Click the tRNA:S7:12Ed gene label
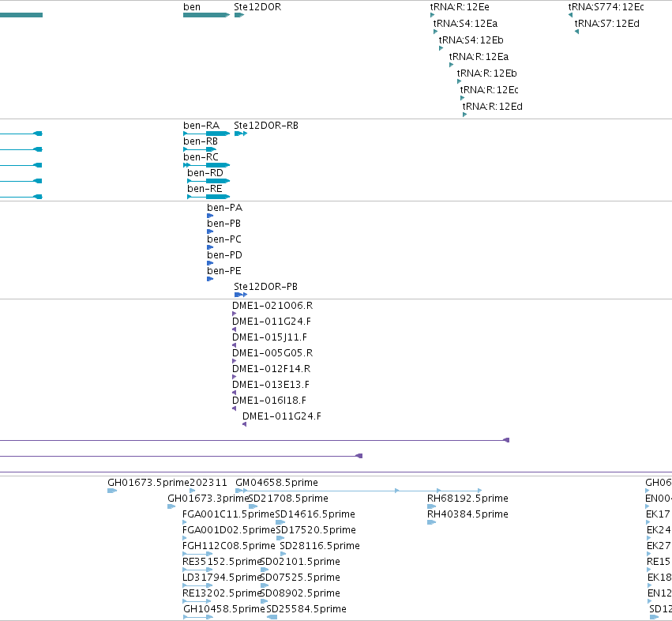 point(607,24)
